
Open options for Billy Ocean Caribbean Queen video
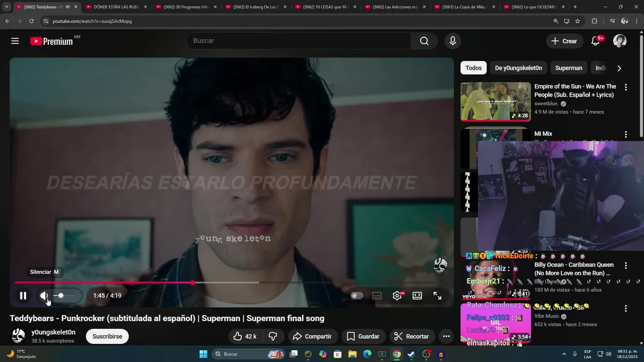pyautogui.click(x=626, y=265)
